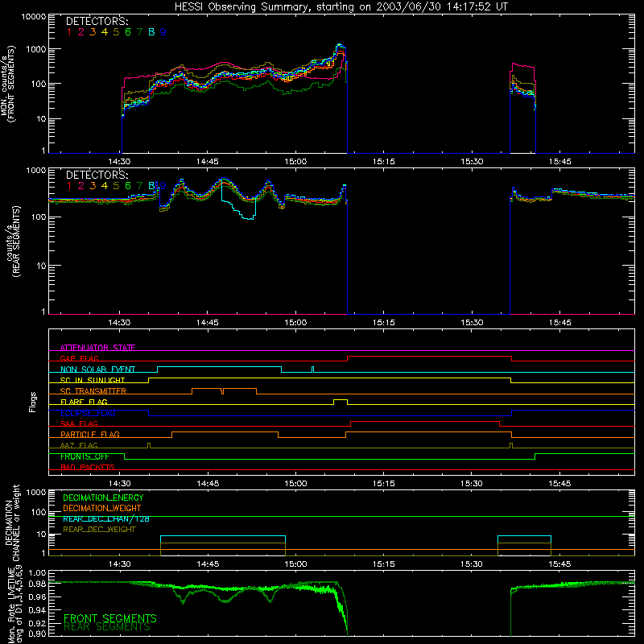Select the SC_IN_SUNLIGHT flag label
644x644 pixels.
point(93,380)
